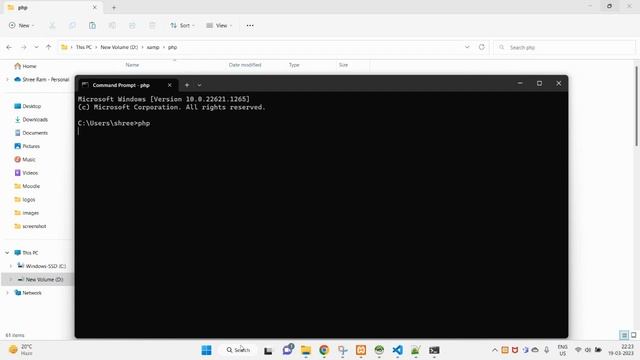Open Task View from the taskbar
The height and width of the screenshot is (360, 640).
point(268,350)
